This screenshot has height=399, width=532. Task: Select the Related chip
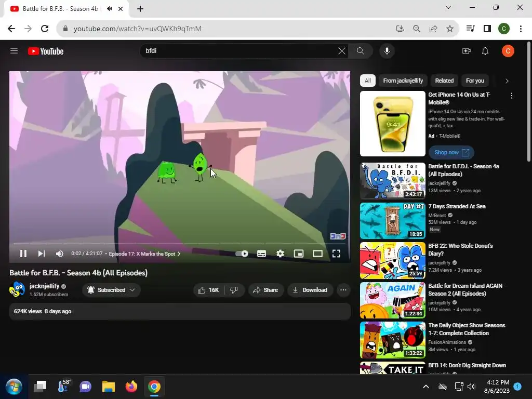point(444,81)
